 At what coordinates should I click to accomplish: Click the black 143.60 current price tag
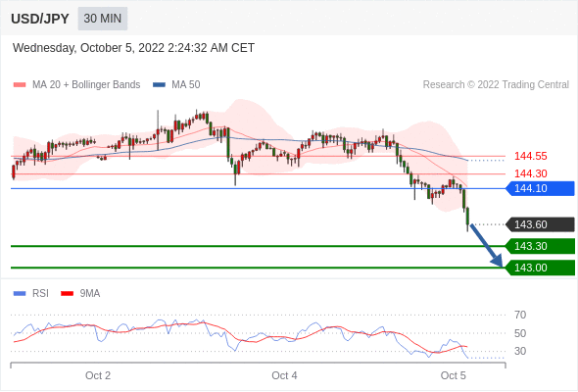point(540,224)
